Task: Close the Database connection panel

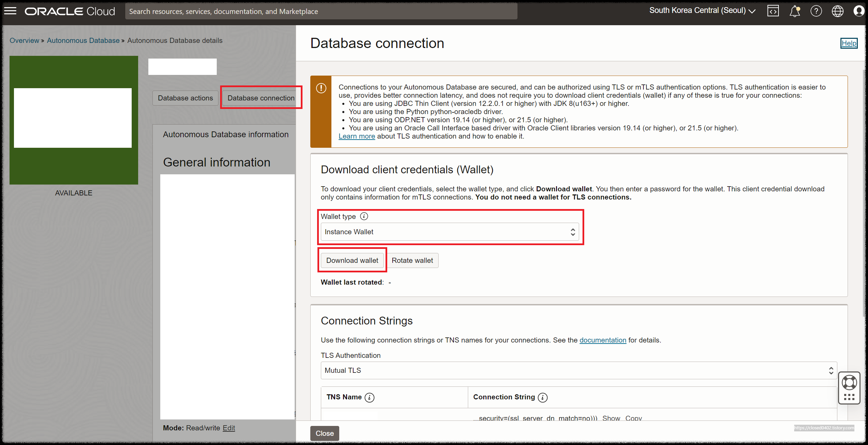Action: (324, 433)
